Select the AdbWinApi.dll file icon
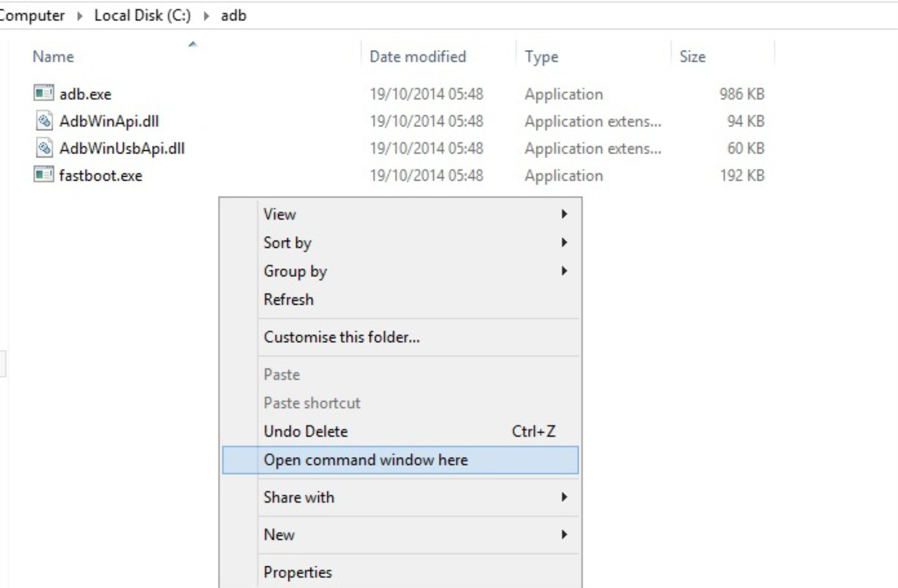898x588 pixels. pos(44,121)
